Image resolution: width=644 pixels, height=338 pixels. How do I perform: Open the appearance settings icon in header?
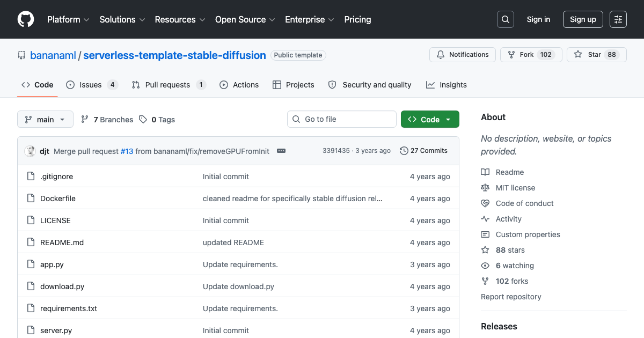pyautogui.click(x=618, y=19)
